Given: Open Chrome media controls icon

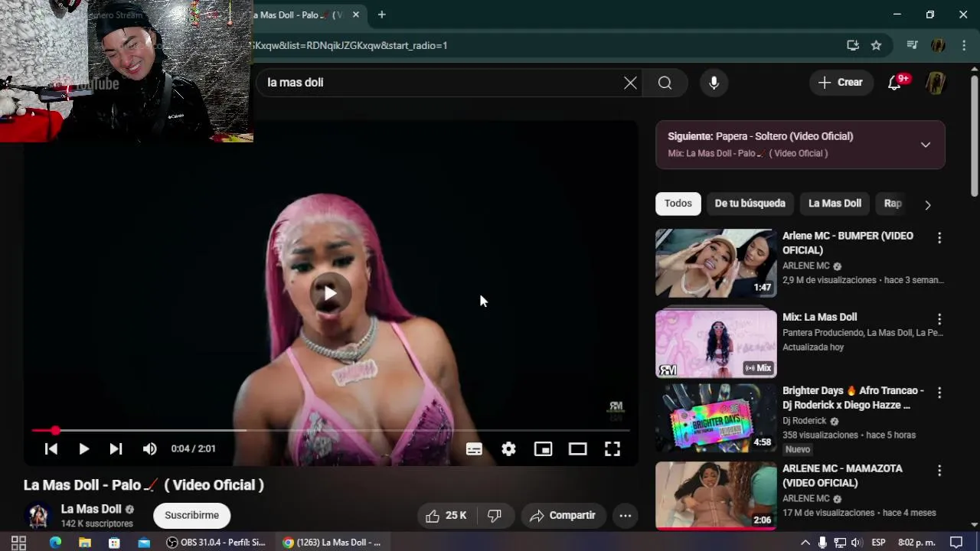Looking at the screenshot, I should (912, 45).
